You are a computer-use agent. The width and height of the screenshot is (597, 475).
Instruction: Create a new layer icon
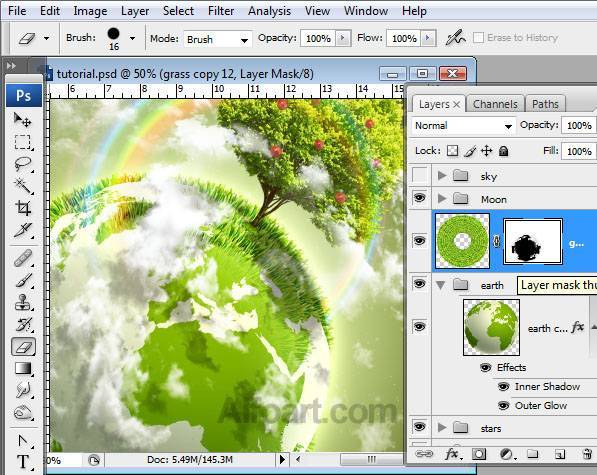[560, 454]
